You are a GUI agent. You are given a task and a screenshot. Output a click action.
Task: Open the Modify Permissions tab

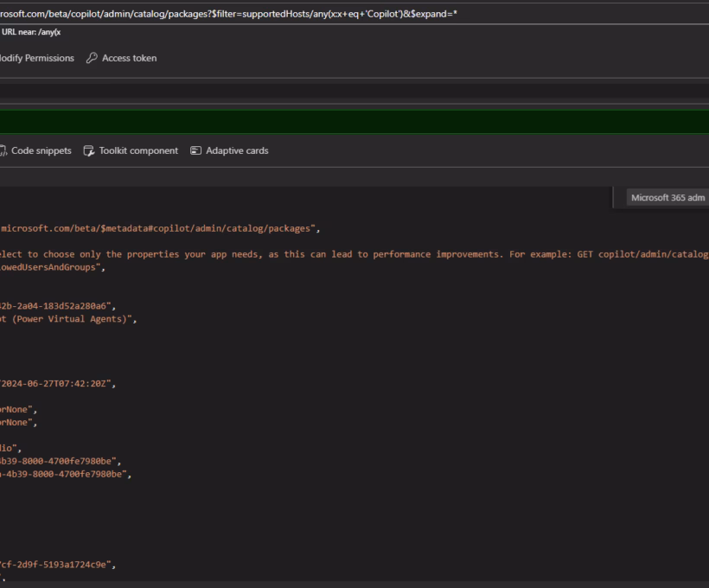tap(36, 58)
